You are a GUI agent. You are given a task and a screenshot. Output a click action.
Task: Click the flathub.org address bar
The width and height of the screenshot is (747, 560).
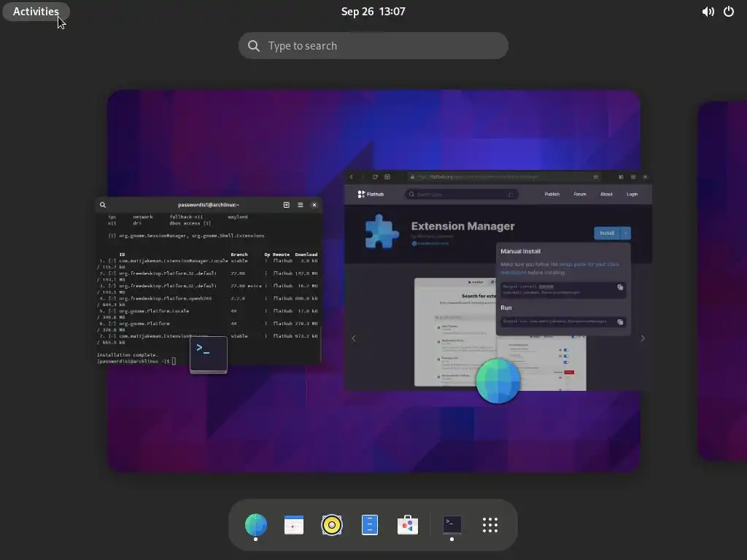click(x=504, y=176)
